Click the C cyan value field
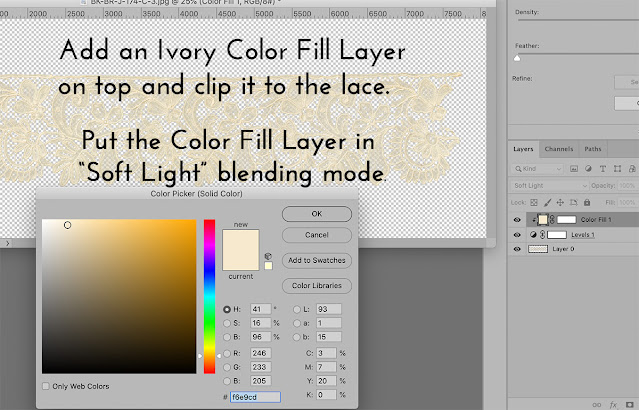Viewport: 639px width, 410px height. (326, 353)
